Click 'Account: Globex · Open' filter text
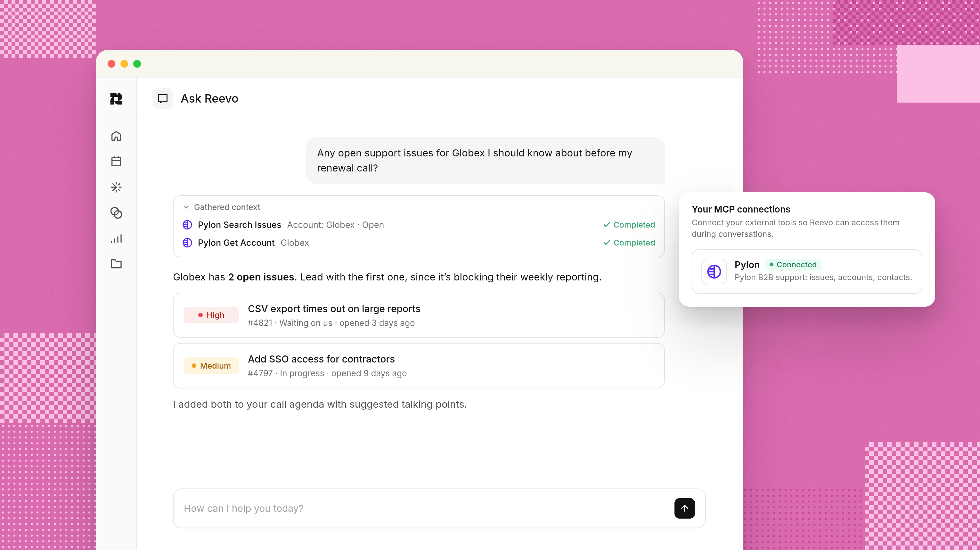980x550 pixels. pos(335,225)
